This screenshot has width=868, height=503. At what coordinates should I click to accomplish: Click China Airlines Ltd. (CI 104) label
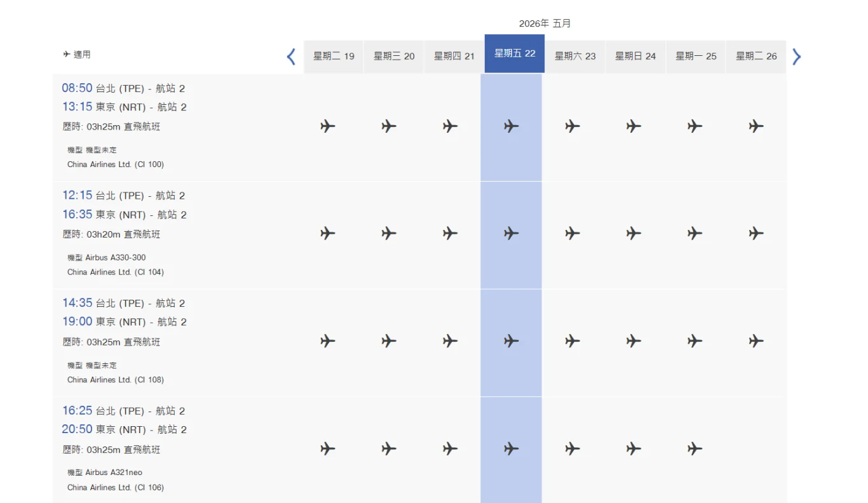[x=116, y=272]
